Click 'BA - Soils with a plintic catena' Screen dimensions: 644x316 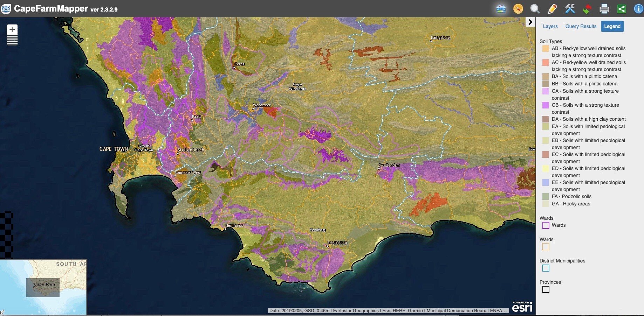click(x=584, y=76)
